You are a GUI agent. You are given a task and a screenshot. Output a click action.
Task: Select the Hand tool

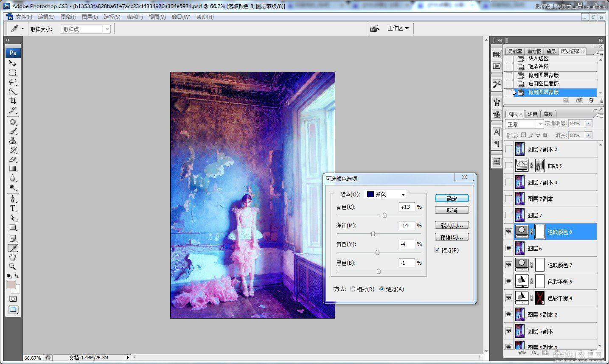(x=13, y=257)
